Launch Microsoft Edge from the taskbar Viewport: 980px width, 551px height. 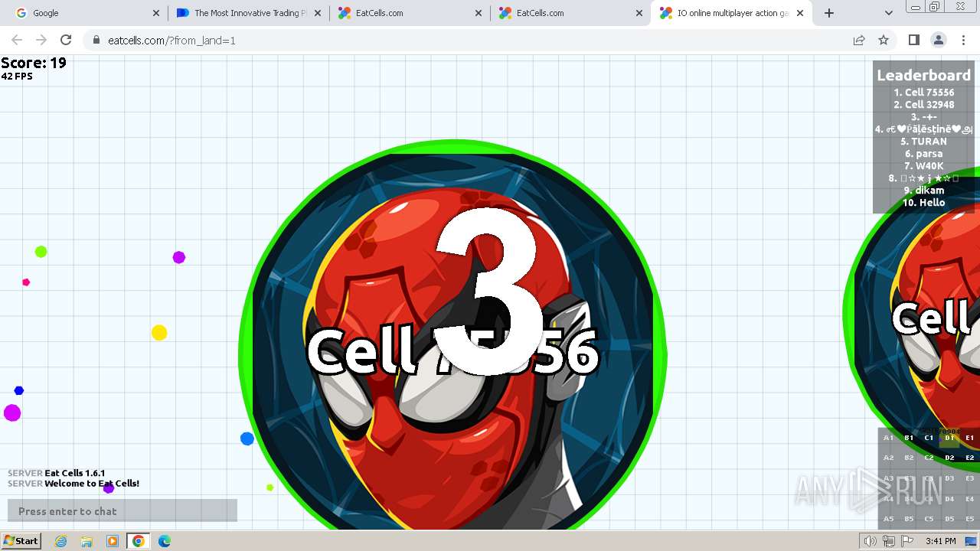(x=165, y=541)
